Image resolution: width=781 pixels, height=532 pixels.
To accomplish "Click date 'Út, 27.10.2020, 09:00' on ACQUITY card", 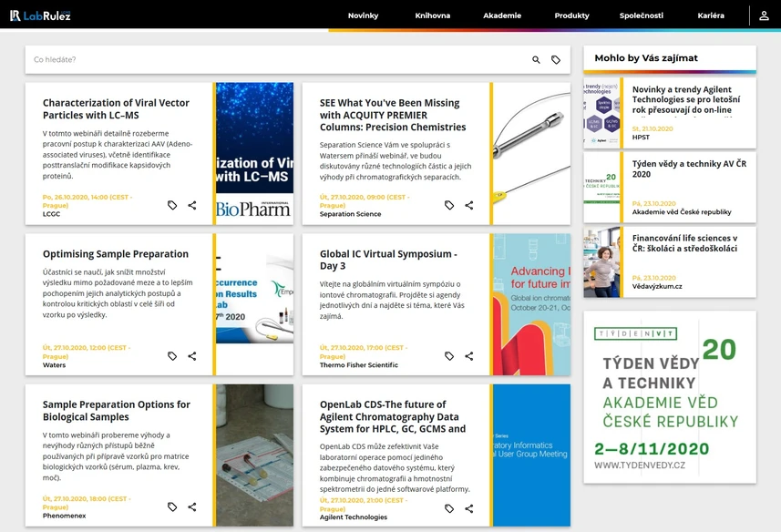I will point(365,201).
